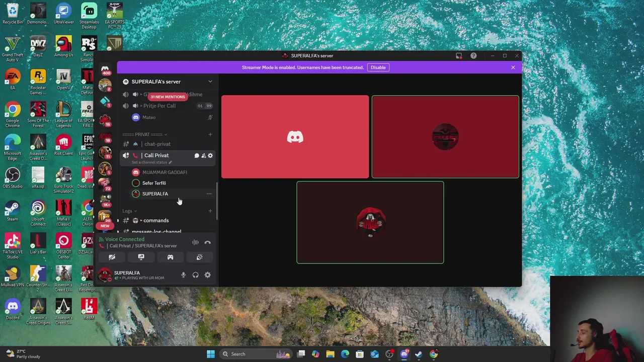Toggle deafen headphones in user panel
Viewport: 644px width, 362px height.
tap(195, 275)
